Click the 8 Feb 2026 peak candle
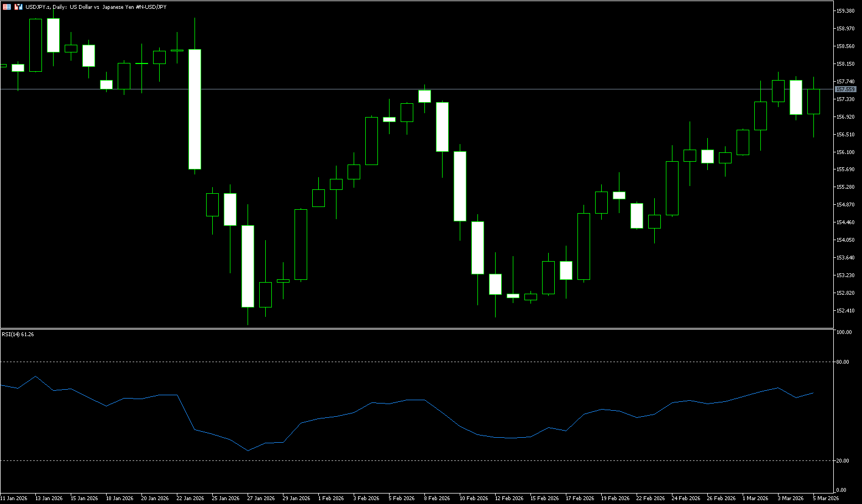Viewport: 862px width, 504px height. coord(424,96)
